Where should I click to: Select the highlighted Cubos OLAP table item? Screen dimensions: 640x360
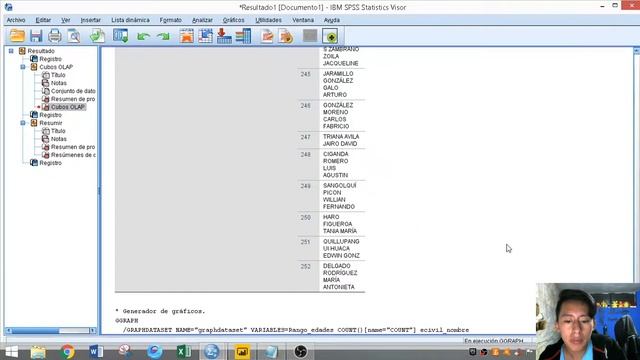click(68, 107)
